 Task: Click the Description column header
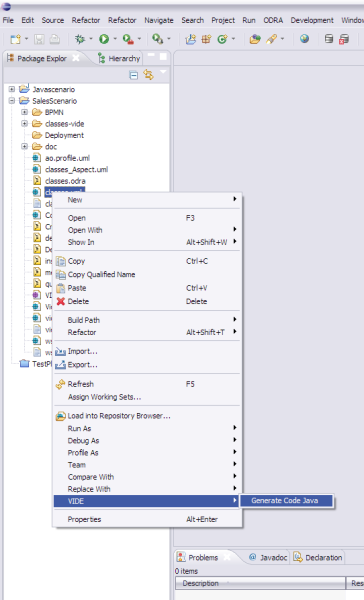[260, 583]
